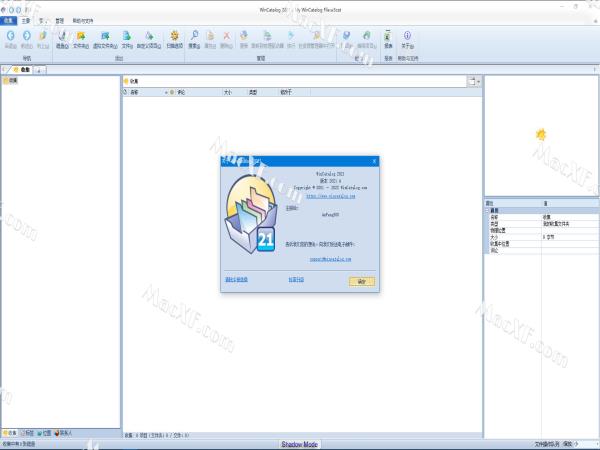
Task: Select the Collection (收集) document tab
Action: (x=22, y=70)
